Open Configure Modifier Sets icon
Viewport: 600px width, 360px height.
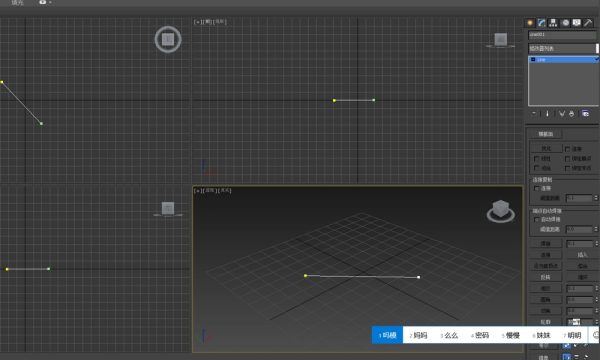[x=585, y=113]
